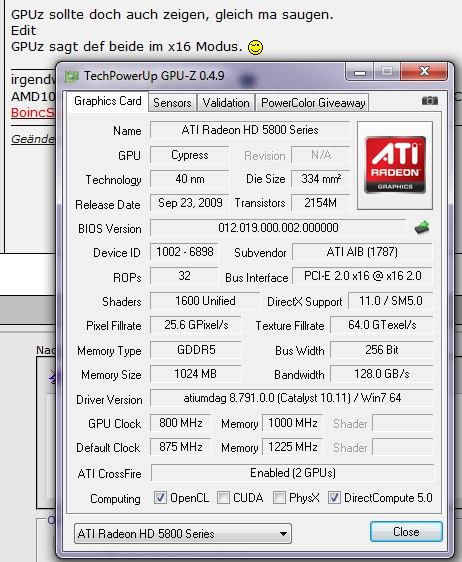The image size is (462, 562).
Task: Open the Validation tab
Action: tap(226, 103)
